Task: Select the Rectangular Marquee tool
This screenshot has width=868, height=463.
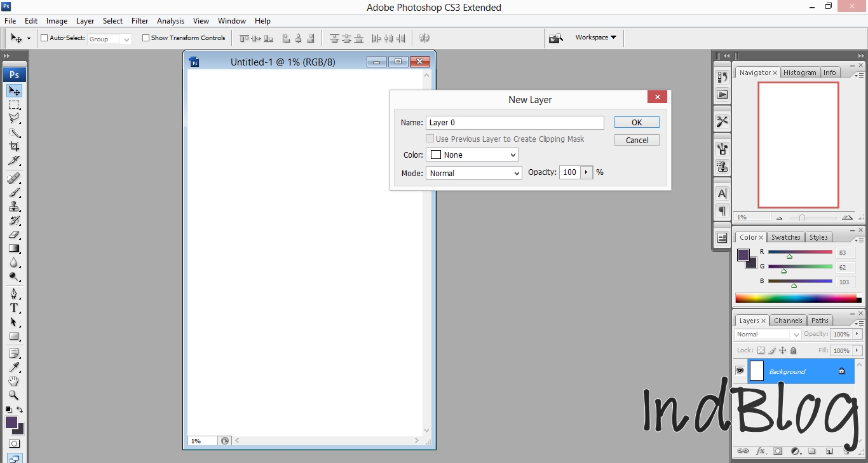Action: (x=14, y=105)
